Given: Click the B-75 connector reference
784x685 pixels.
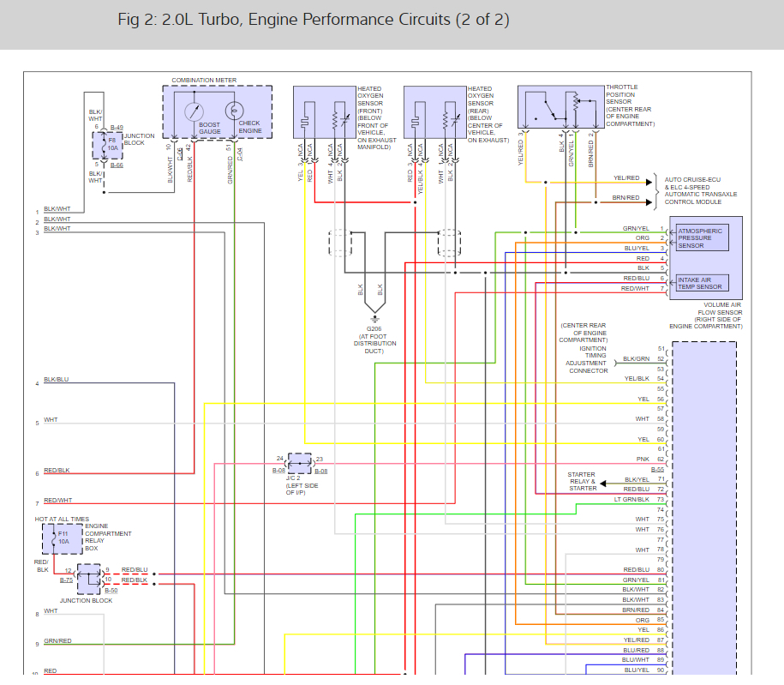Looking at the screenshot, I should pyautogui.click(x=66, y=580).
